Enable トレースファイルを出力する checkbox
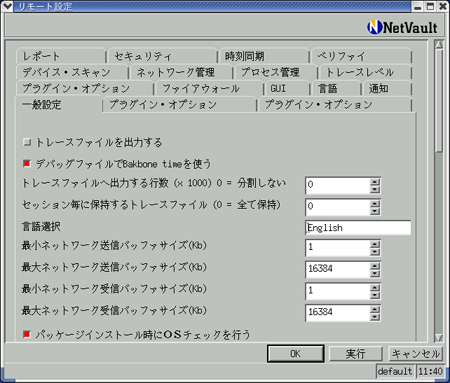The width and height of the screenshot is (450, 383). (27, 142)
